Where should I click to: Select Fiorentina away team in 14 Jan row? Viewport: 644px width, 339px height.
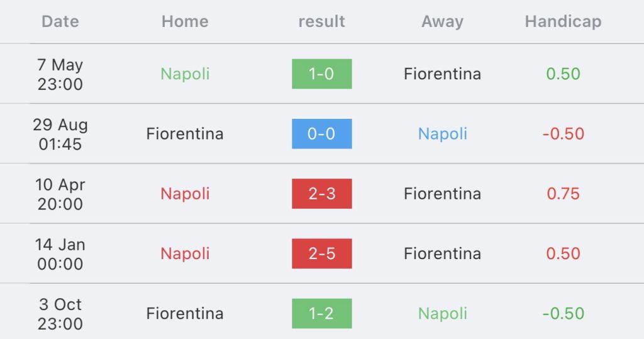442,253
